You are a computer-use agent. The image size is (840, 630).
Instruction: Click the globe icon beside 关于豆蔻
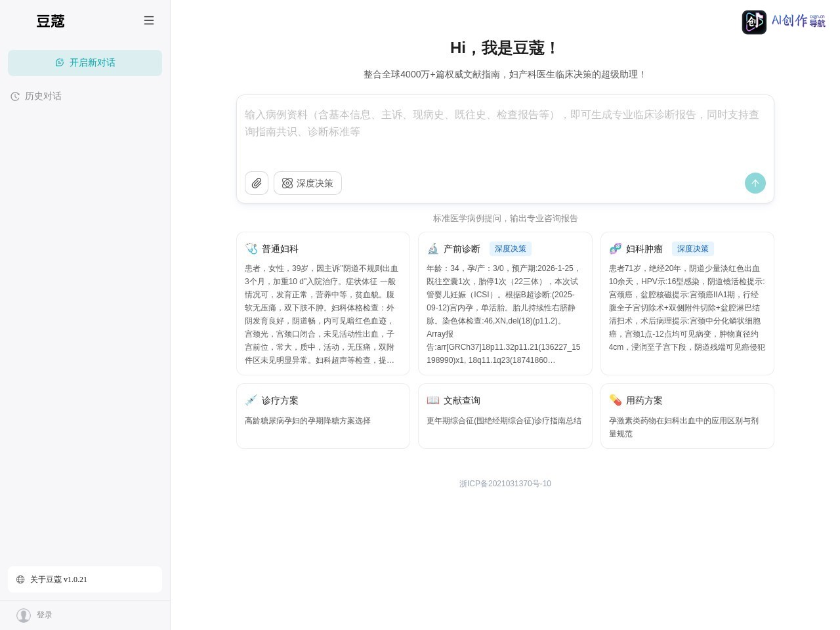[20, 579]
